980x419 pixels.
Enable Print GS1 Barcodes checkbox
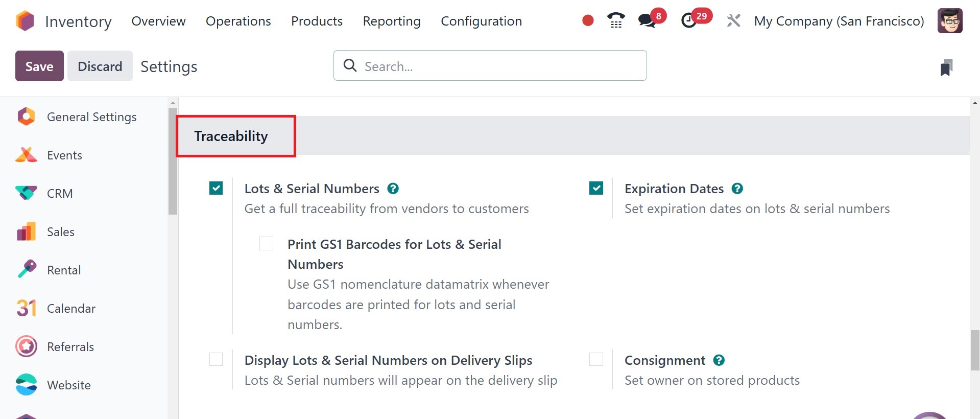tap(266, 244)
